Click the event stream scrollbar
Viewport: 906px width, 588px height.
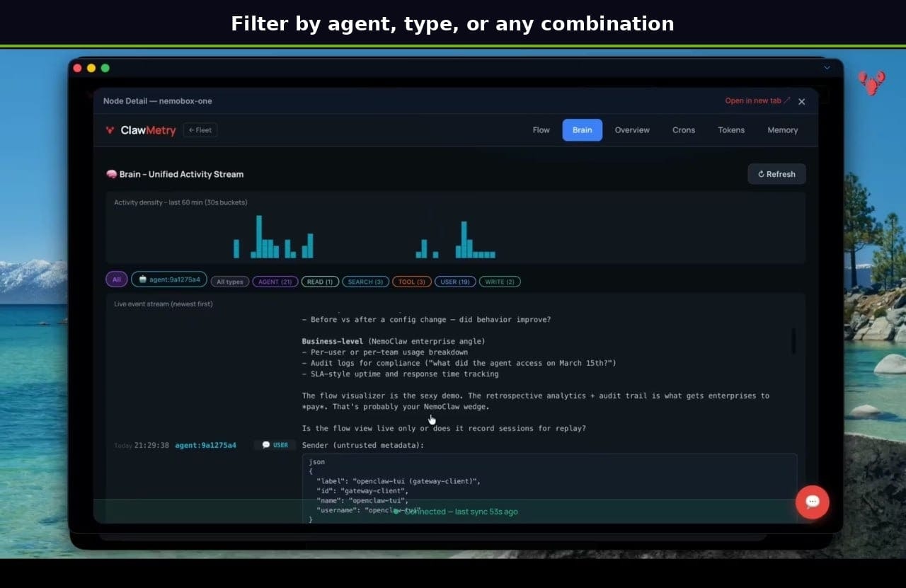coord(793,341)
